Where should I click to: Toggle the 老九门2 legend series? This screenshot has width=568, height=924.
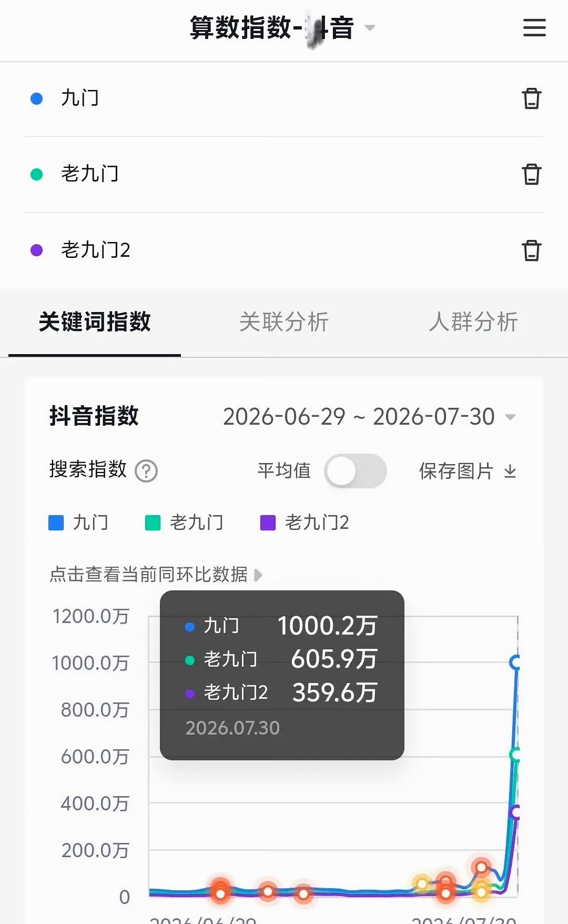(305, 523)
